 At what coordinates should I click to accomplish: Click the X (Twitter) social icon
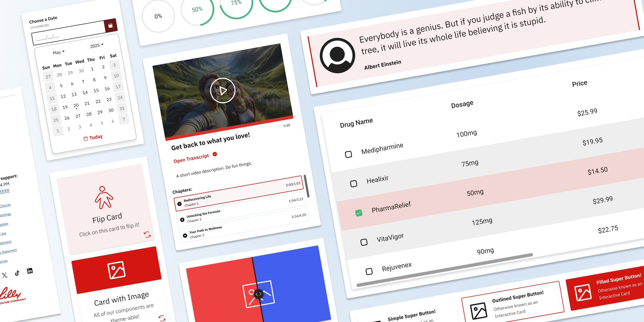pos(5,275)
